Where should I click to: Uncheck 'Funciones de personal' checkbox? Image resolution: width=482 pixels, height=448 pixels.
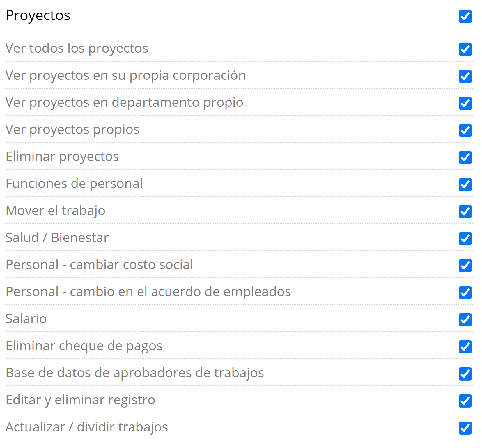[465, 184]
